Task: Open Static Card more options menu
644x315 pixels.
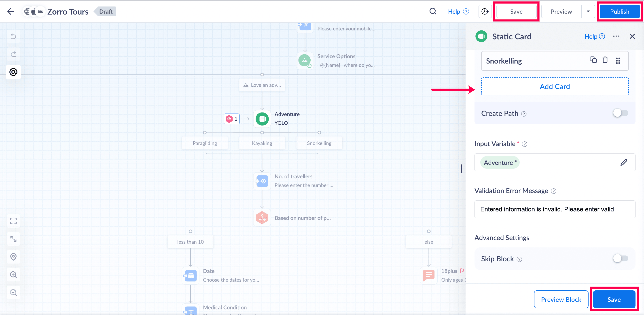Action: (x=616, y=36)
